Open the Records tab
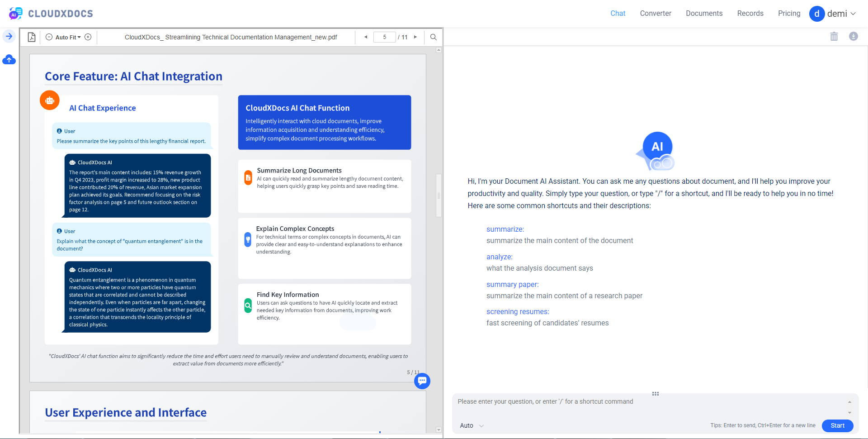Image resolution: width=868 pixels, height=439 pixels. pos(750,14)
